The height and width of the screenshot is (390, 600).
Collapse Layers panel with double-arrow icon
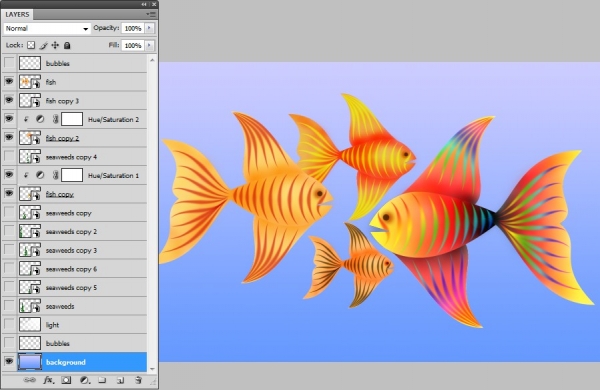tap(143, 4)
